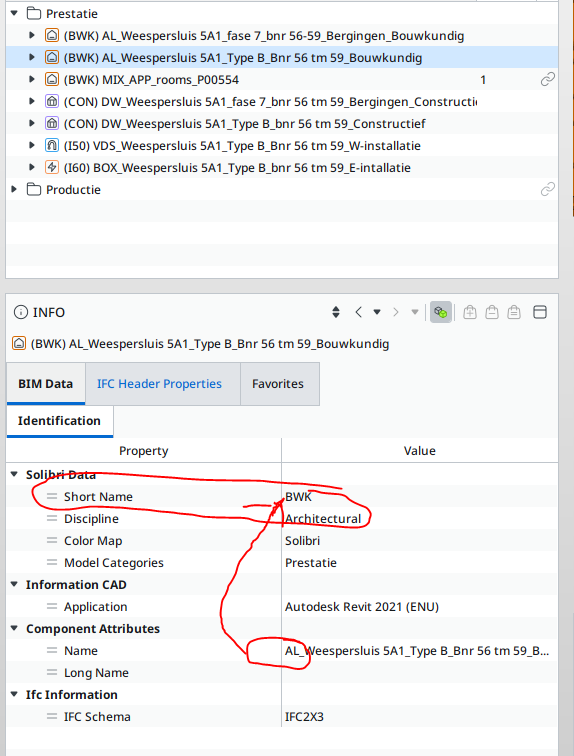Click the link icon in Productie row
Image resolution: width=574 pixels, height=756 pixels.
(x=547, y=189)
